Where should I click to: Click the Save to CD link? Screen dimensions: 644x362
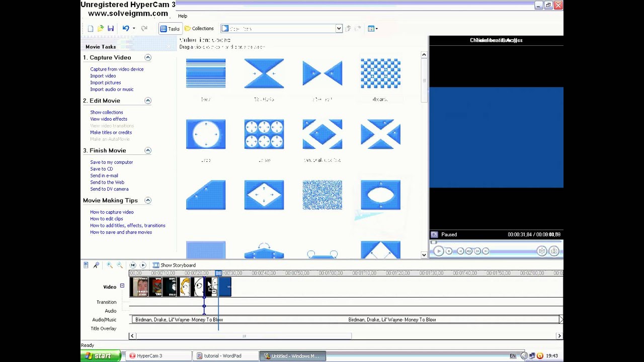101,169
